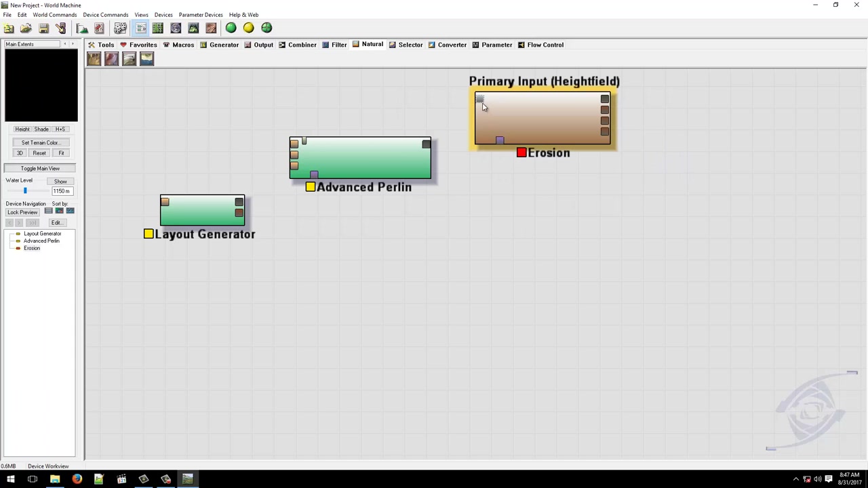868x488 pixels.
Task: Show hidden system tray icons
Action: [796, 479]
